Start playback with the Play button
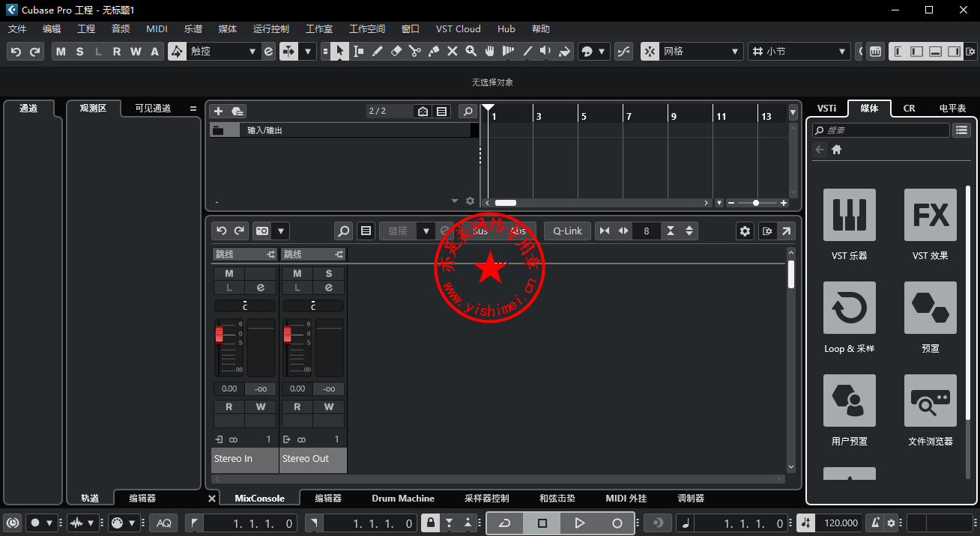This screenshot has height=536, width=980. tap(579, 523)
